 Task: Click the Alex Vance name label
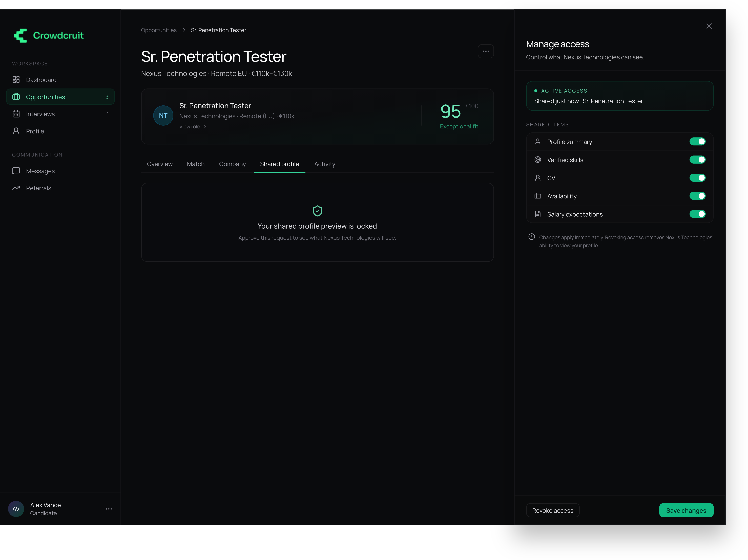[x=45, y=505]
